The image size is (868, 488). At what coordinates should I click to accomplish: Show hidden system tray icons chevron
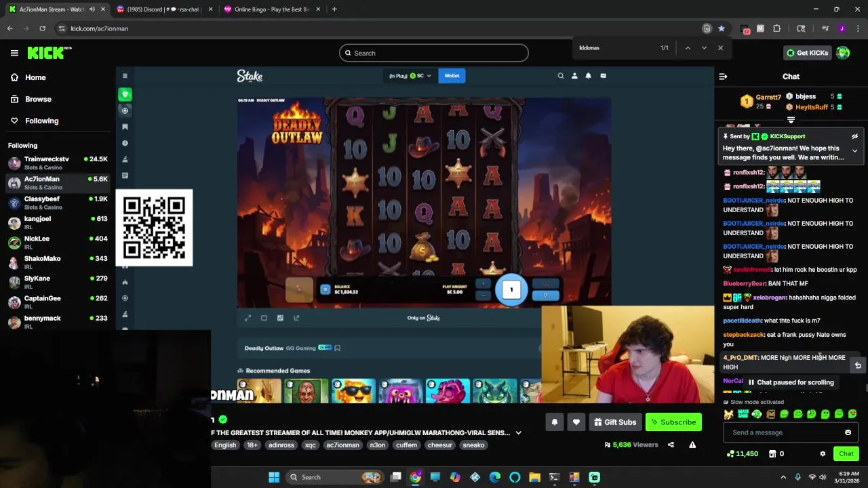783,477
